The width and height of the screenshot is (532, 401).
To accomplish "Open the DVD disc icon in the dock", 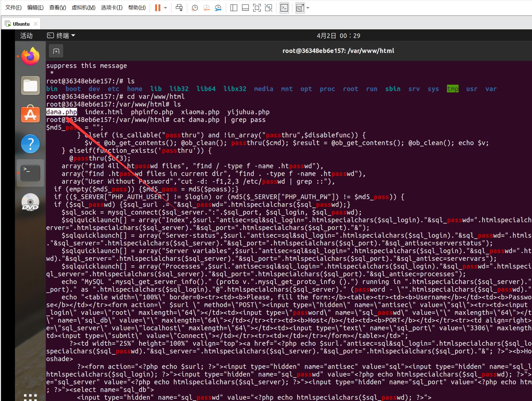I will [30, 202].
